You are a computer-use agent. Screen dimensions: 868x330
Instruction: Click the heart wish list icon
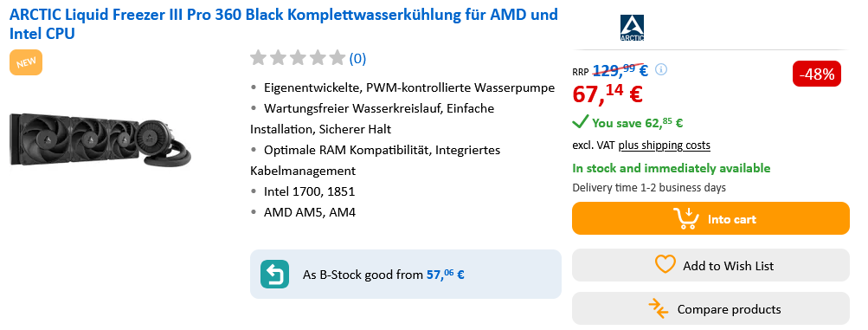click(665, 264)
